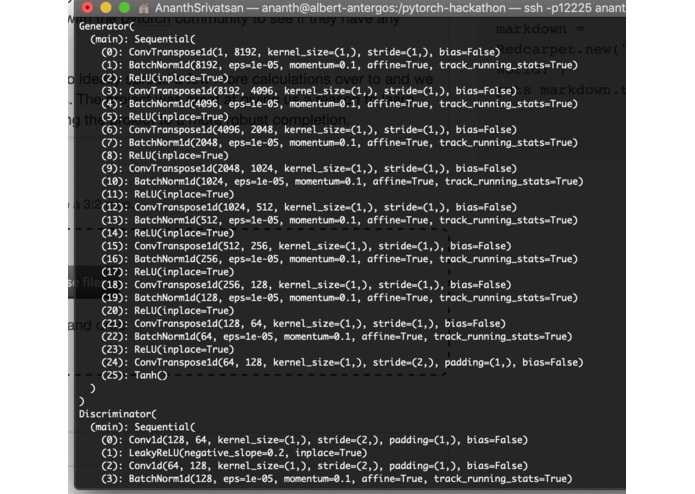Click line (6): ConvTranspose1d(4096, 2048

pos(309,129)
